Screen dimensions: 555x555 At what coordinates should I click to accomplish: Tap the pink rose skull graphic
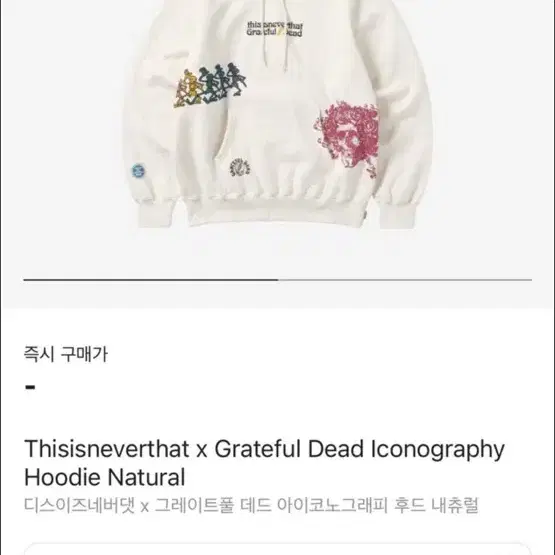(346, 138)
